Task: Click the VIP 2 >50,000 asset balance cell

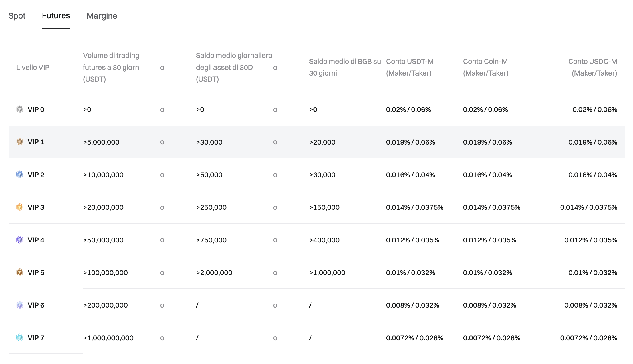Action: click(x=209, y=175)
